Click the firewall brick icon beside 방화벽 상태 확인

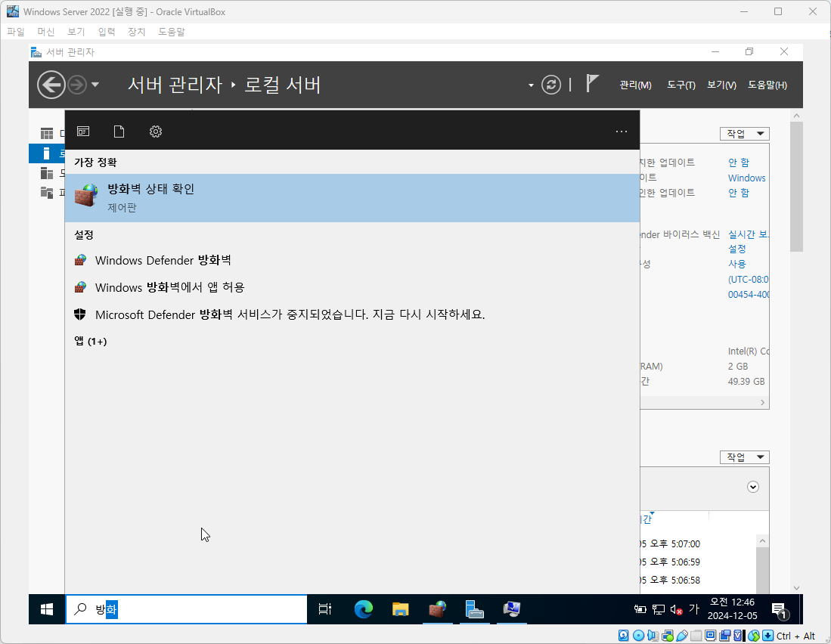(x=85, y=196)
